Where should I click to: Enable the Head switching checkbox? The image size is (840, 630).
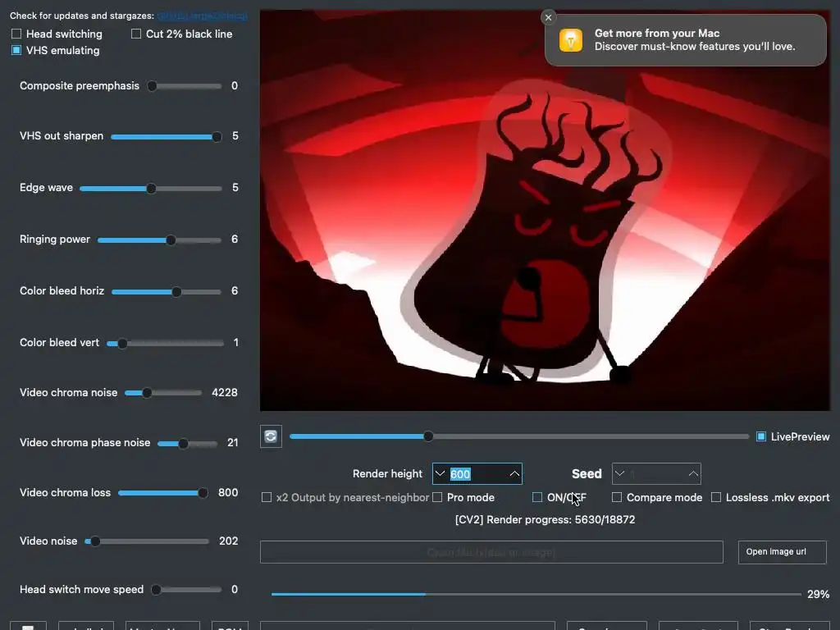click(16, 34)
